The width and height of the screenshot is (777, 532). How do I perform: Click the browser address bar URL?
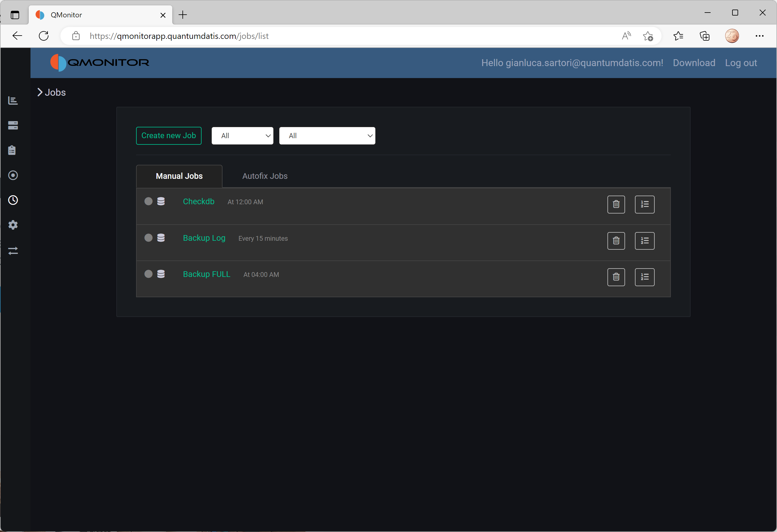(179, 36)
